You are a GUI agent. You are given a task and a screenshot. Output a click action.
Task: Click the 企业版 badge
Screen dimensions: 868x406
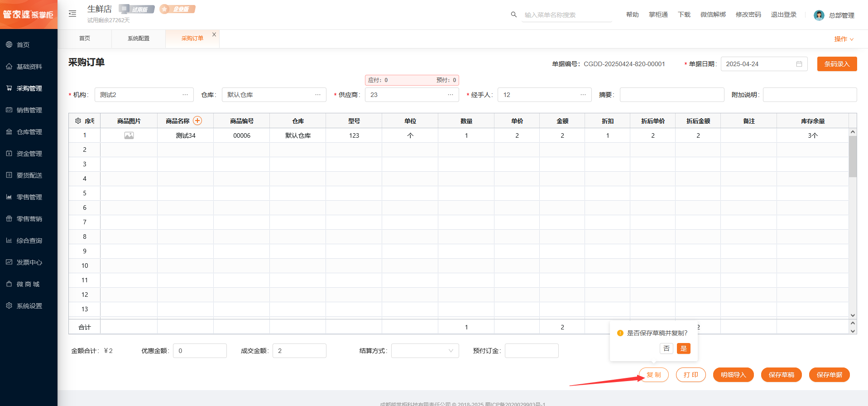tap(177, 9)
